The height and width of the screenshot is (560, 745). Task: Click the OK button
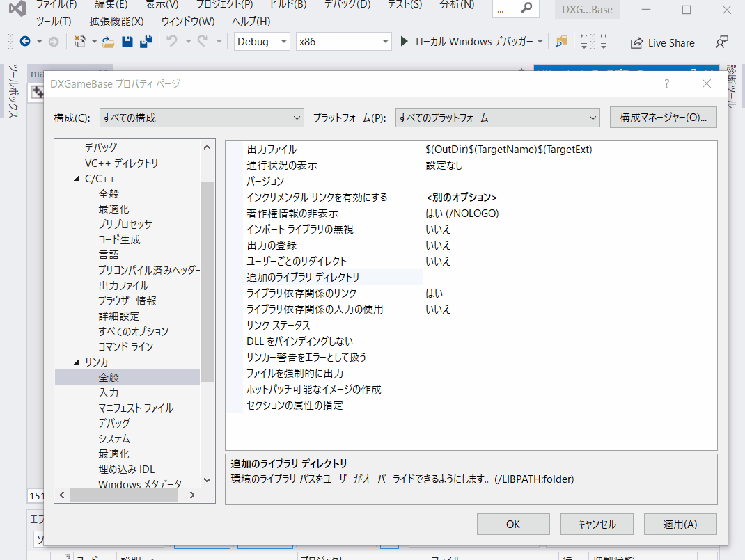[513, 524]
